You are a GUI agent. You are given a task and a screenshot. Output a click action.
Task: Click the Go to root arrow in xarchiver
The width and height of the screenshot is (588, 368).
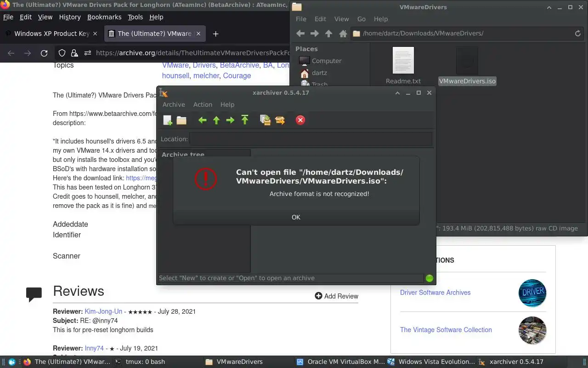point(244,120)
